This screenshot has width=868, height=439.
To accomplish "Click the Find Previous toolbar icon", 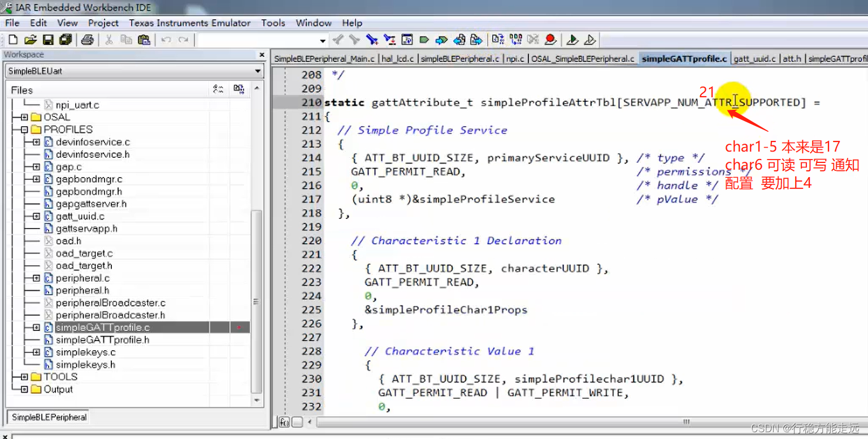I will click(x=338, y=40).
